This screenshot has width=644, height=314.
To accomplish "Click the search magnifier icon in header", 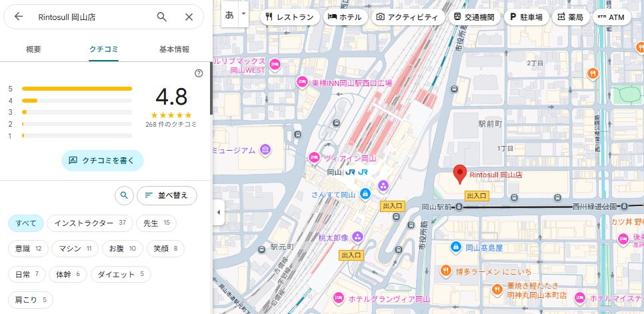I will pos(162,17).
